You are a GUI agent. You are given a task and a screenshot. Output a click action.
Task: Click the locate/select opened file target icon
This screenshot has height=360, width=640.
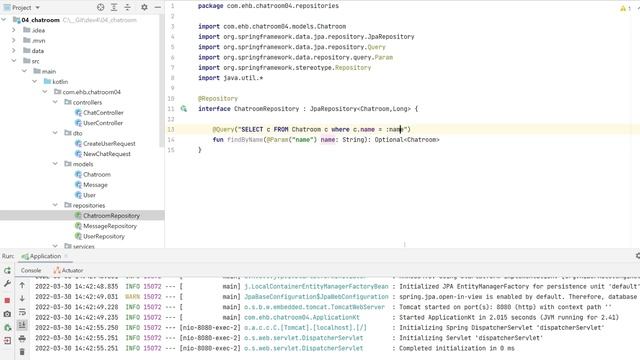pyautogui.click(x=101, y=7)
